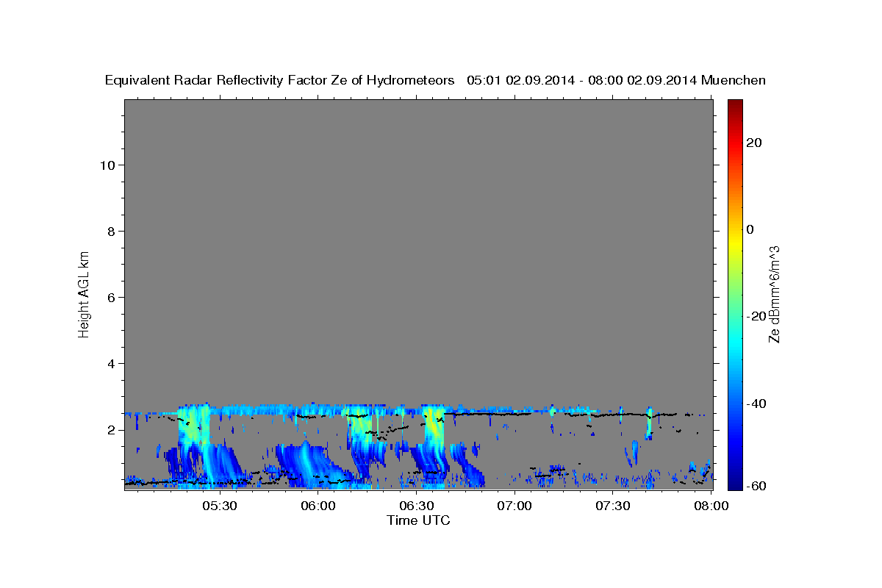882x588 pixels.
Task: Click the height tick label '8'
Action: [x=112, y=231]
